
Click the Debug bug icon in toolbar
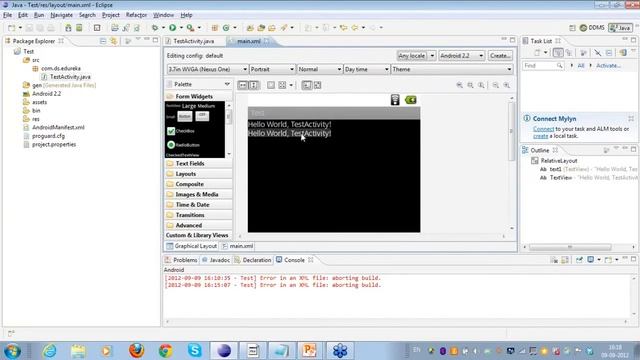[155, 28]
